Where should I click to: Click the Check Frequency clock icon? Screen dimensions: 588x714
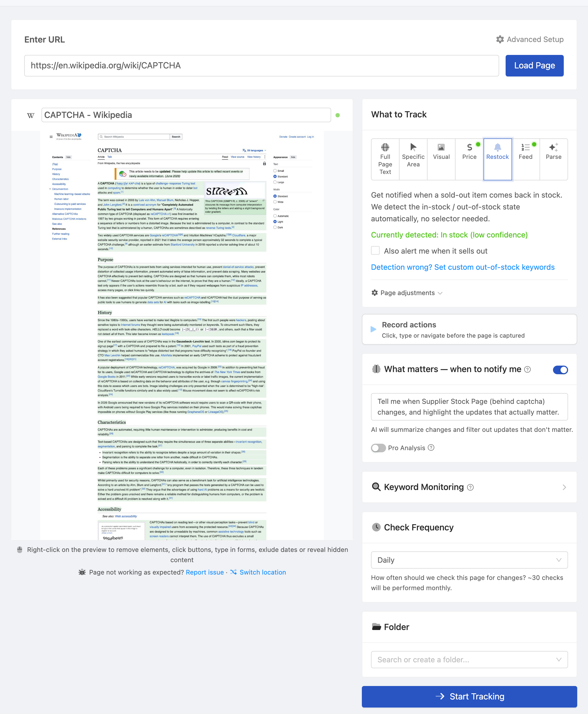click(376, 527)
